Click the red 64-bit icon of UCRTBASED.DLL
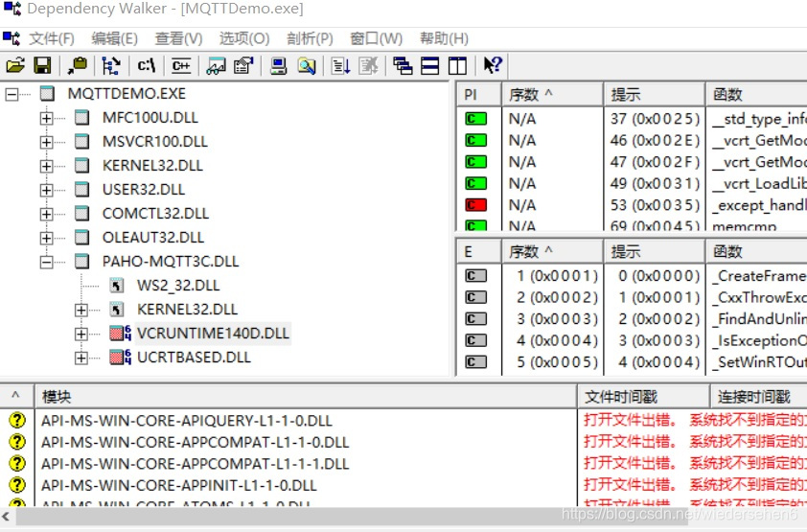Image resolution: width=807 pixels, height=532 pixels. click(121, 358)
